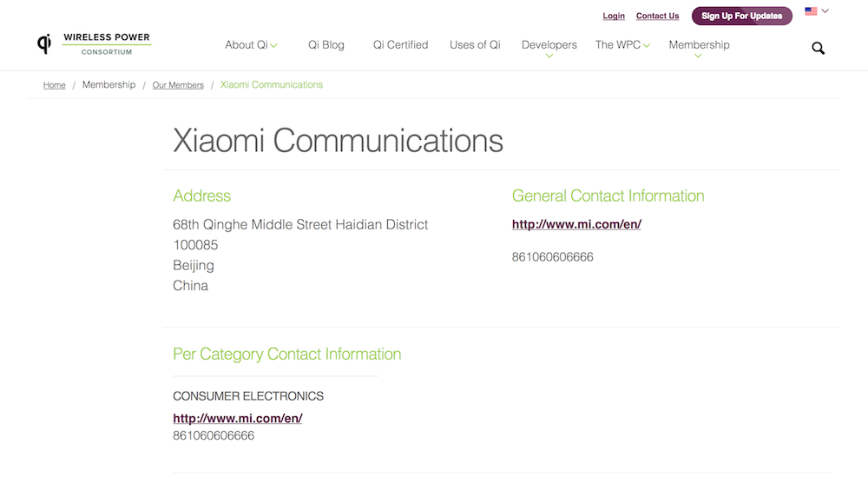
Task: Click the Qi logo icon
Action: (44, 43)
